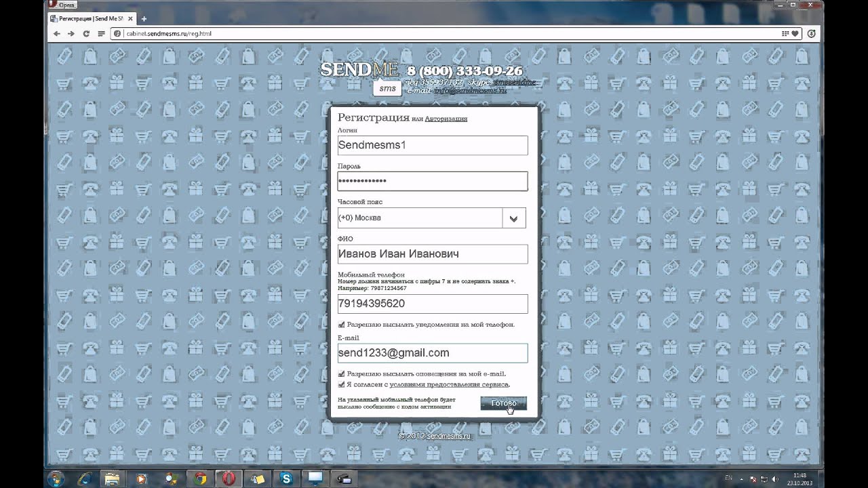Open Windows Explorer folder in taskbar
Screen dimensions: 868x488
pyautogui.click(x=113, y=479)
